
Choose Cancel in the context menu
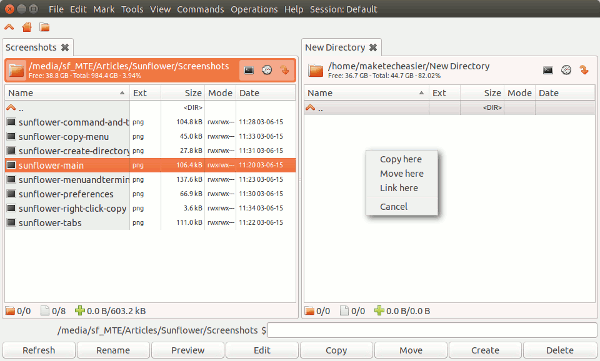[x=401, y=207]
